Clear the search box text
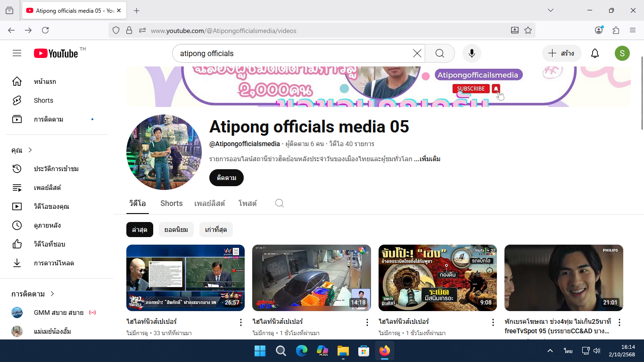The width and height of the screenshot is (644, 362). coord(417,53)
